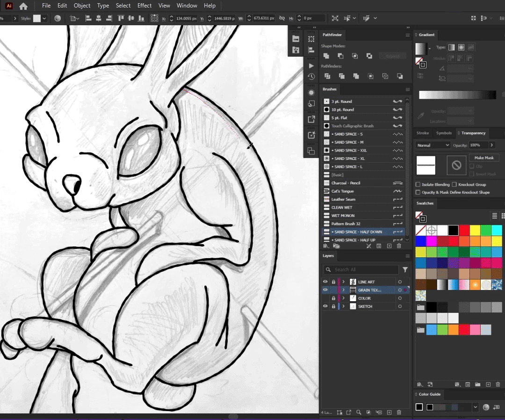Click New Color Group folder icon in Swatches
The height and width of the screenshot is (420, 505).
pyautogui.click(x=477, y=384)
